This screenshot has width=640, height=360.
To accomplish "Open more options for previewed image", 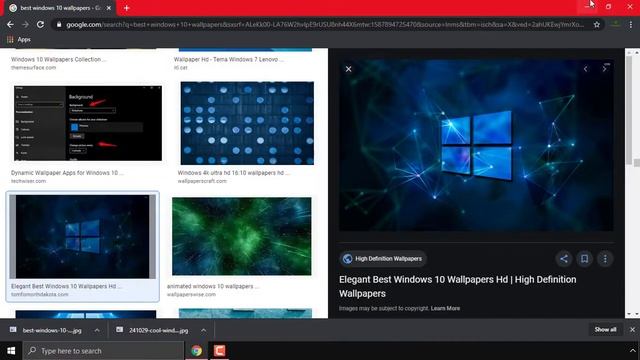I will click(x=605, y=258).
